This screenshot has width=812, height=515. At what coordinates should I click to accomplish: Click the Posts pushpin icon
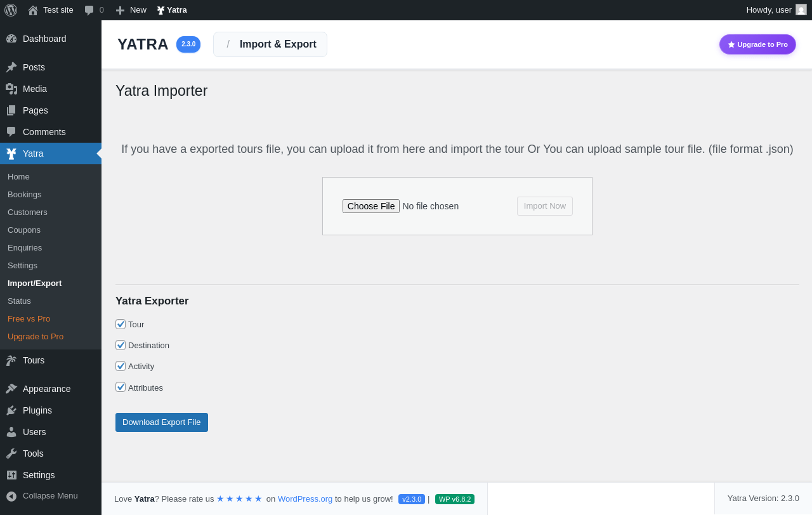(11, 67)
